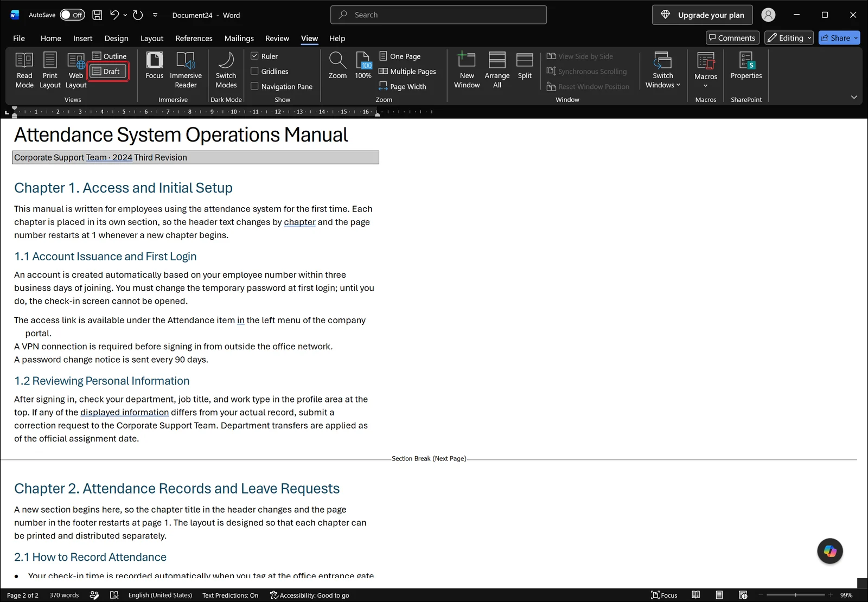Open the Undo history dropdown arrow
The image size is (868, 602).
tap(125, 15)
